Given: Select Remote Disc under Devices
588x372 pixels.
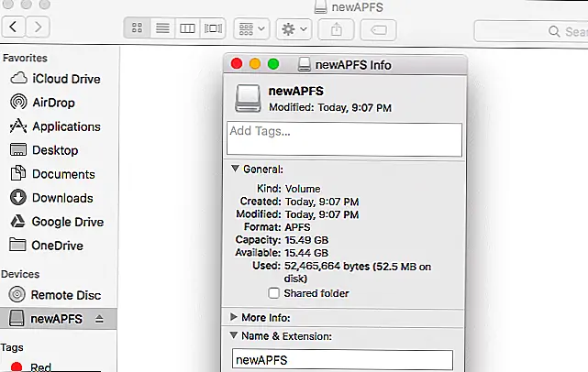Looking at the screenshot, I should coord(66,294).
